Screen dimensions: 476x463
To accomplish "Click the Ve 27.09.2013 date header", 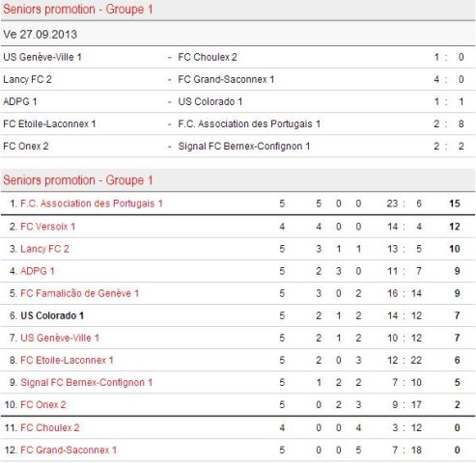I will point(41,35).
